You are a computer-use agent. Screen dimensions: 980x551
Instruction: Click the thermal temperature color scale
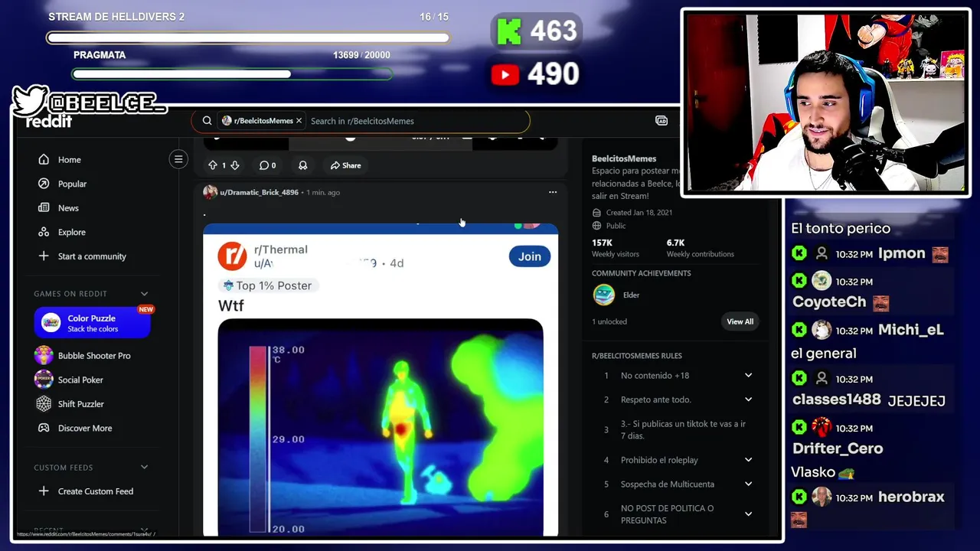click(258, 439)
